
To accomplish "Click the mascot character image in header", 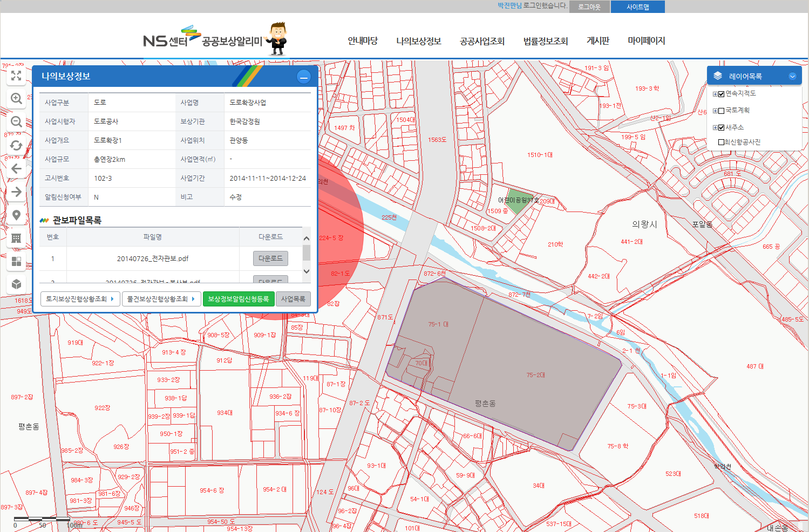I will pyautogui.click(x=278, y=38).
